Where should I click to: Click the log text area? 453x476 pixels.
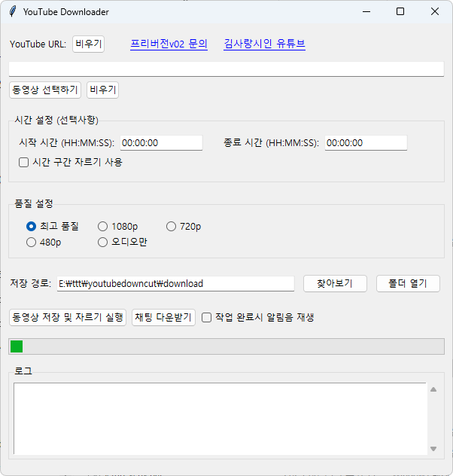(220, 419)
